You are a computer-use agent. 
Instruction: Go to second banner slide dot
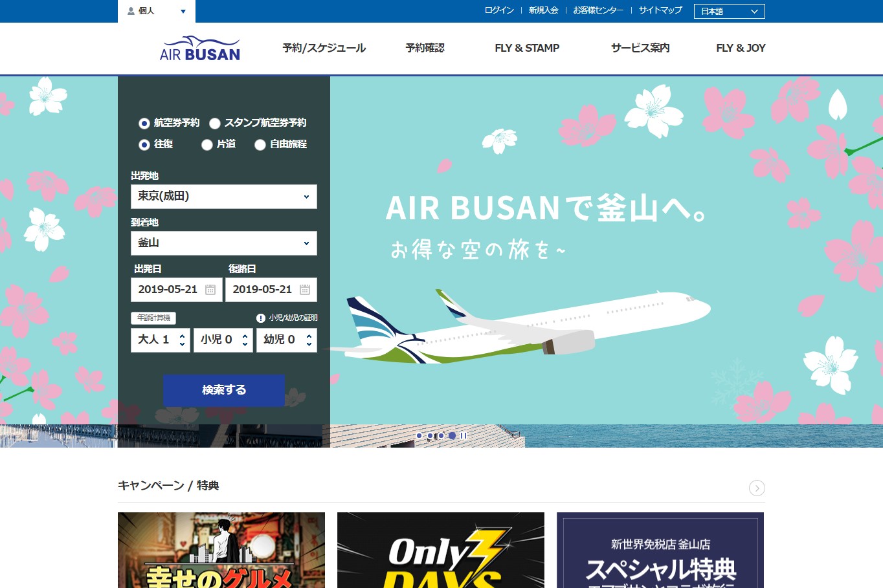click(430, 436)
